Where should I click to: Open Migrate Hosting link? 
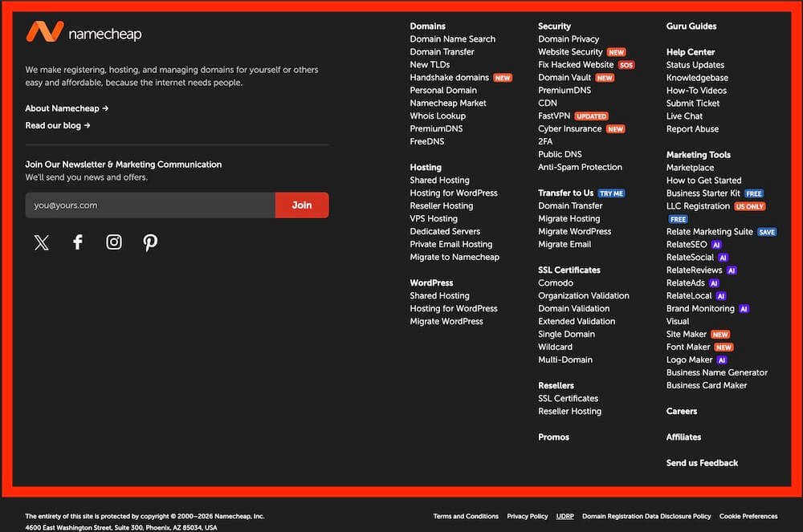tap(569, 218)
